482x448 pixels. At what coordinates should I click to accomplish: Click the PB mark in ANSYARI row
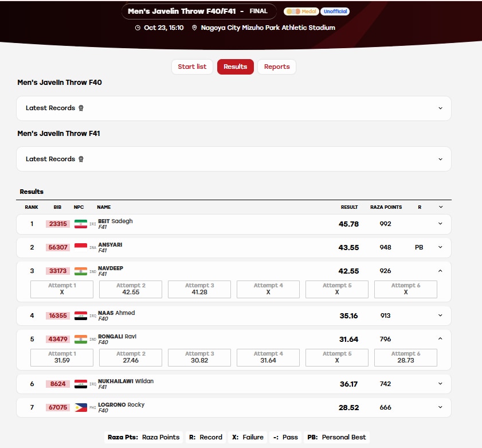[x=419, y=247]
